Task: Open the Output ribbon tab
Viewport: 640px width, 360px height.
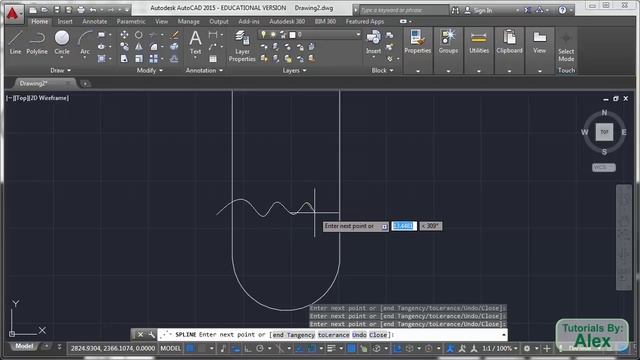Action: coord(219,21)
